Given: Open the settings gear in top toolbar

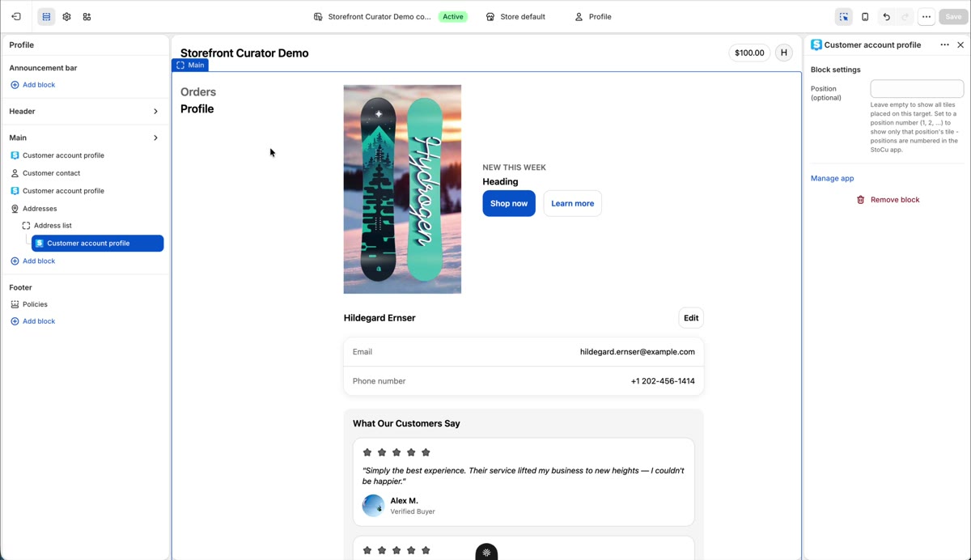Looking at the screenshot, I should (66, 17).
